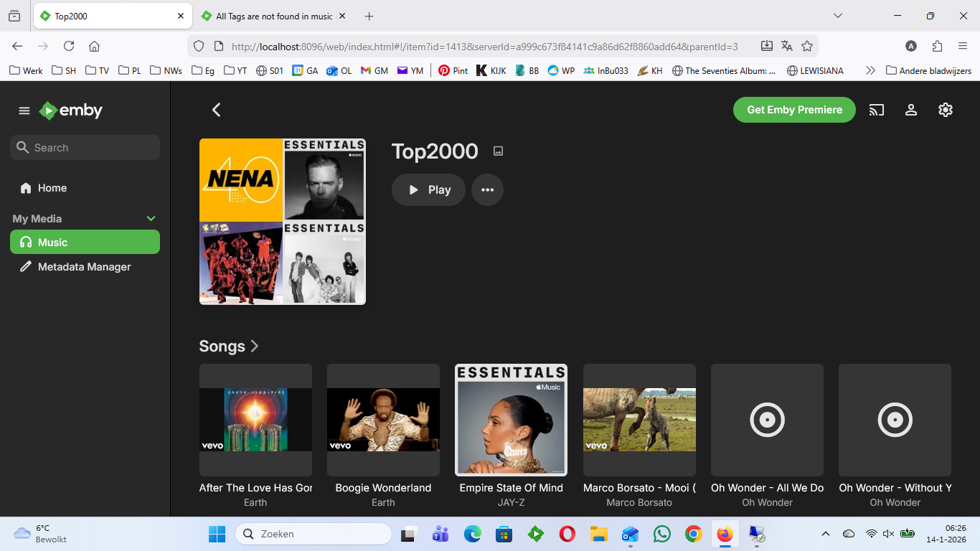Open the YT bookmarks folder
The height and width of the screenshot is (551, 980).
235,70
